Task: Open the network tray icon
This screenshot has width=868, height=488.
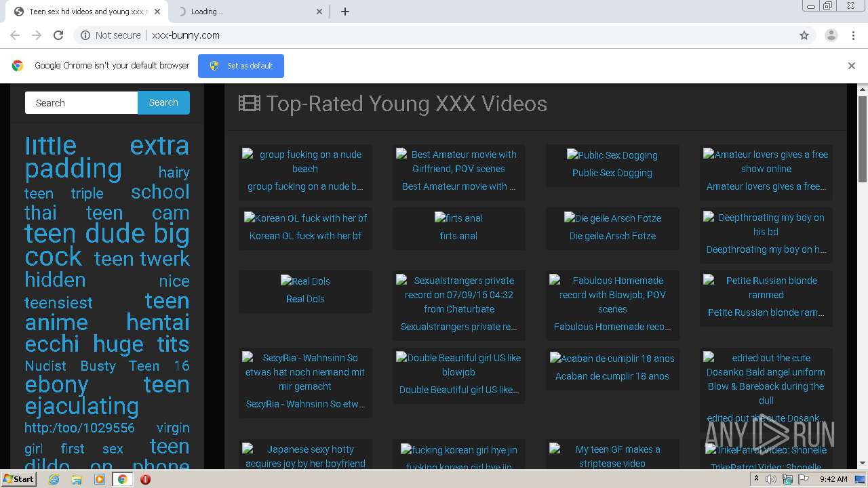Action: (787, 479)
